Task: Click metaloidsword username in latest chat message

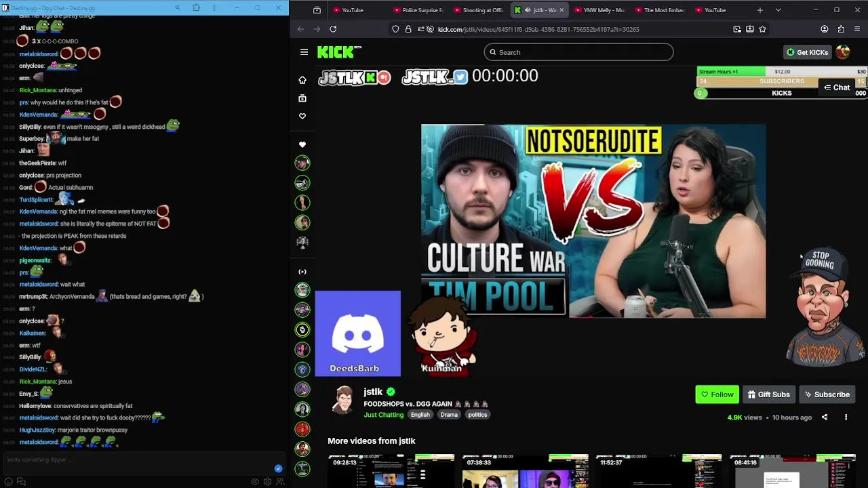Action: 39,442
